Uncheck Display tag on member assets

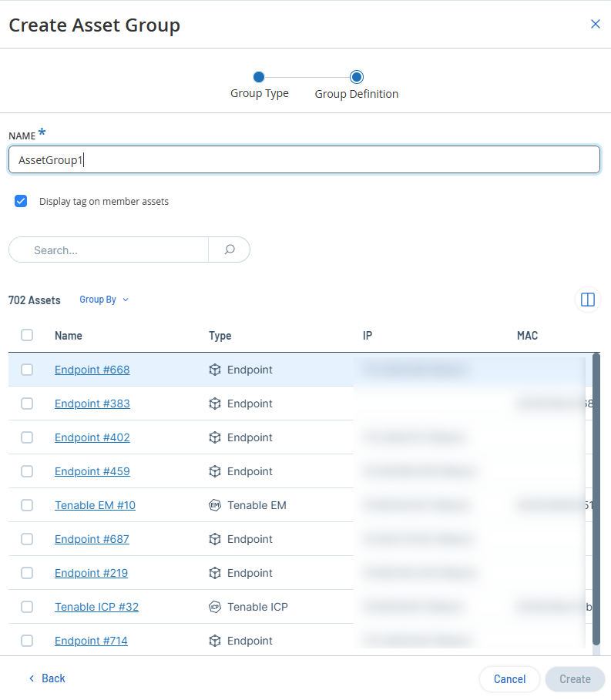[x=22, y=202]
